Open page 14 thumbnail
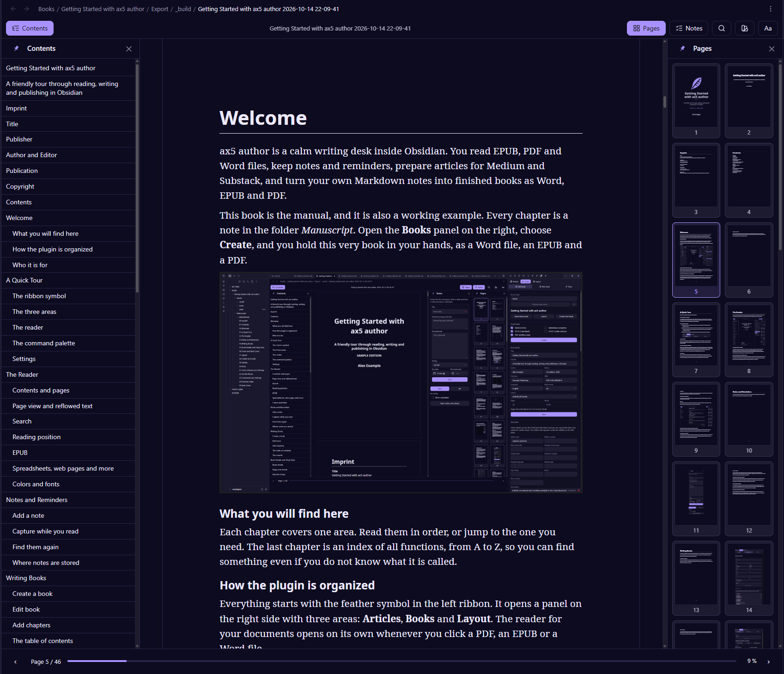 click(749, 578)
